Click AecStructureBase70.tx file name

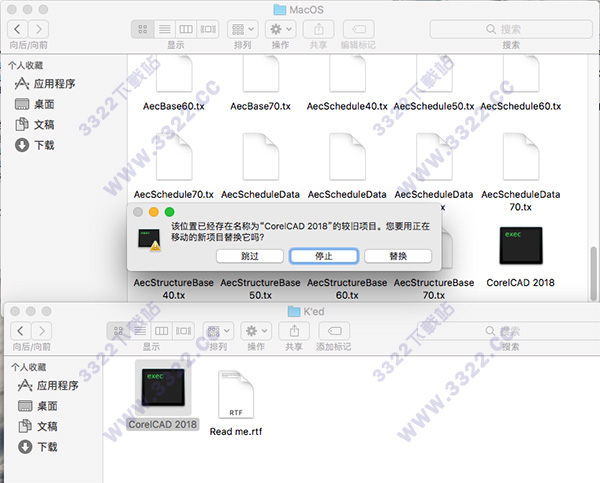(x=434, y=289)
